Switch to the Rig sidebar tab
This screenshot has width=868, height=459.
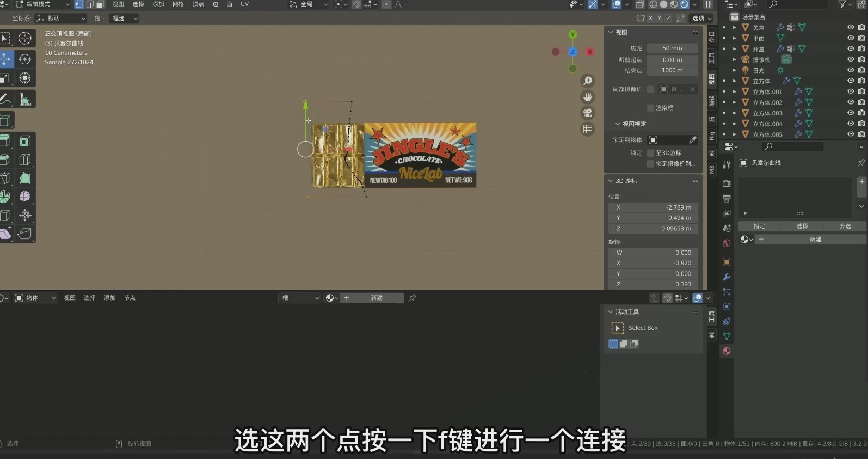click(711, 136)
